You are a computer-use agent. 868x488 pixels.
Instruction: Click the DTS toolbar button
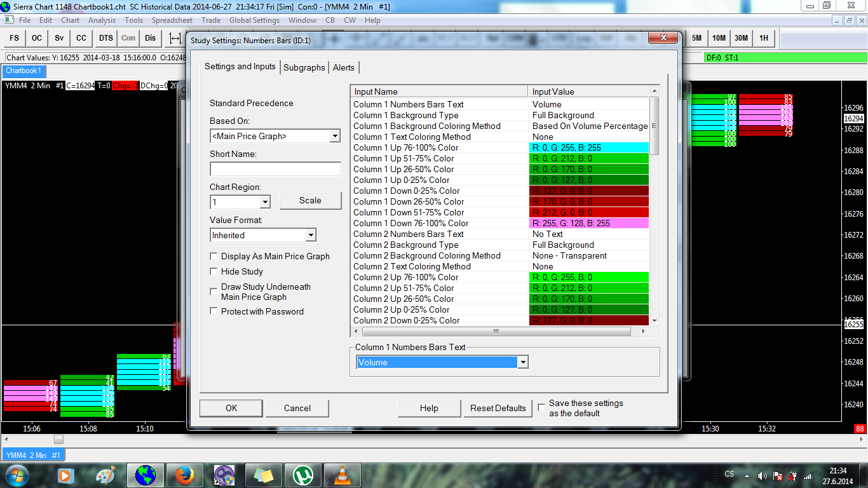(x=106, y=38)
